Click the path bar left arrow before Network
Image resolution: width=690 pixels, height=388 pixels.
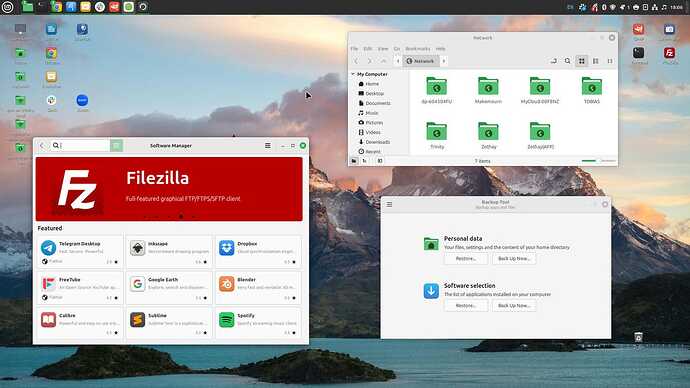tap(398, 61)
